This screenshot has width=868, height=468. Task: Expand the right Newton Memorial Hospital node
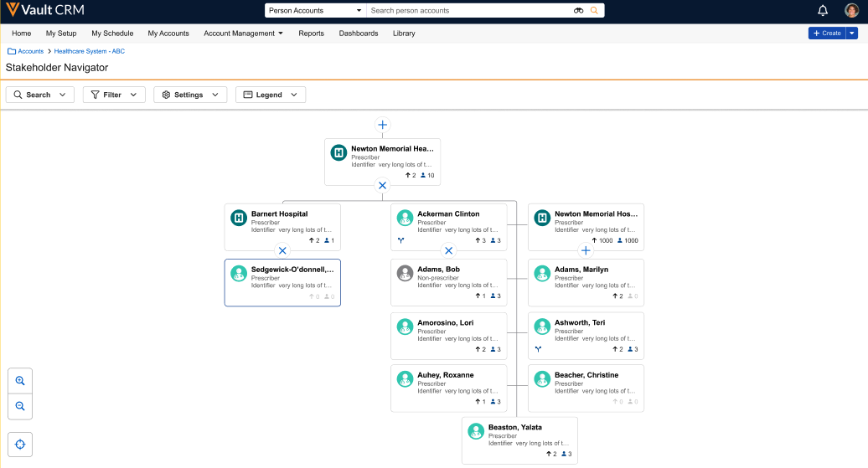coord(586,250)
